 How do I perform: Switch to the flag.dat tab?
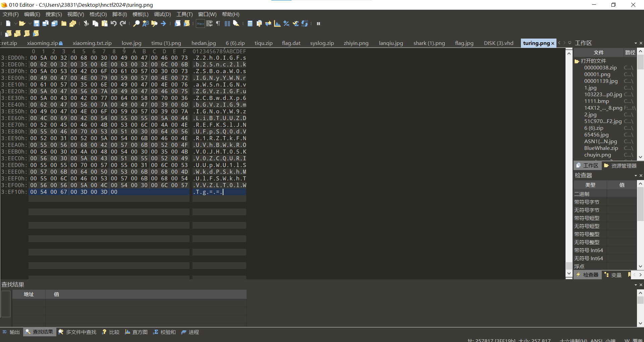coord(291,43)
